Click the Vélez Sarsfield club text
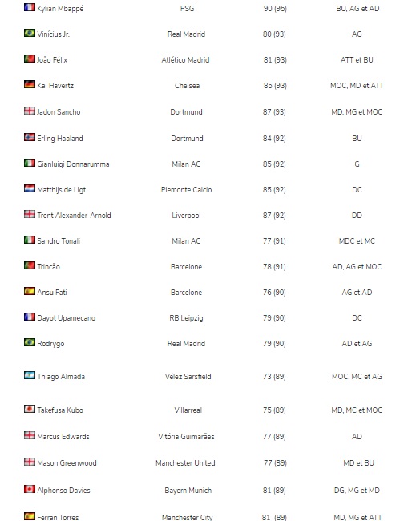Screen dimensions: 420x521 click(x=188, y=377)
